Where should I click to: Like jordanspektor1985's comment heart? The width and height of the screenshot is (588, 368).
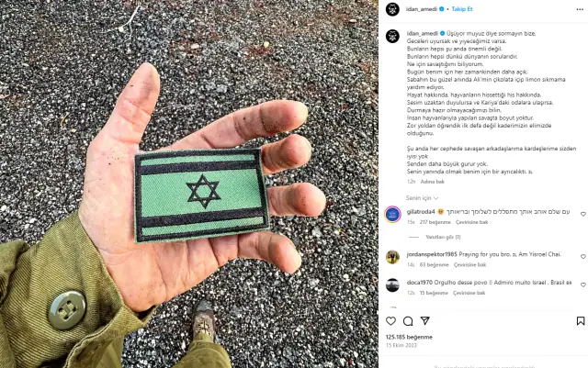583,257
